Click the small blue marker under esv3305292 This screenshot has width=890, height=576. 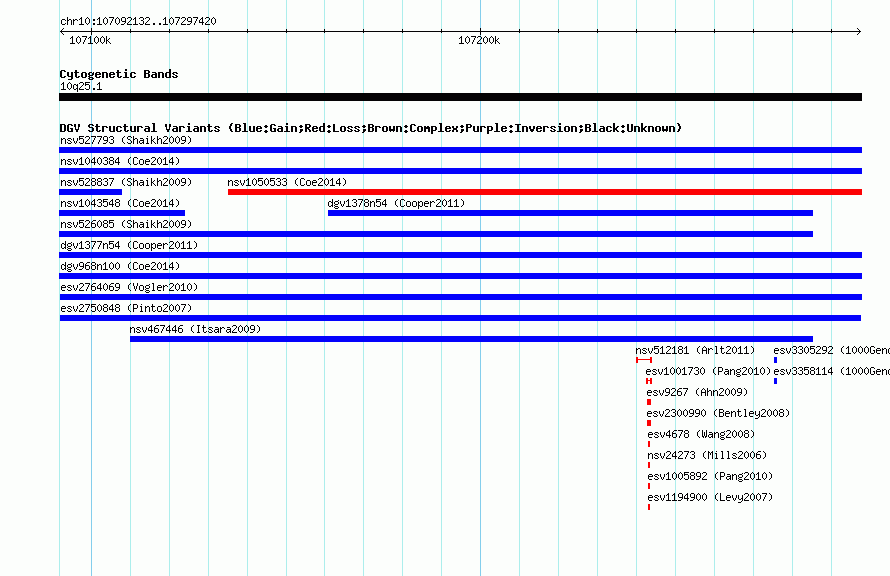click(x=775, y=360)
